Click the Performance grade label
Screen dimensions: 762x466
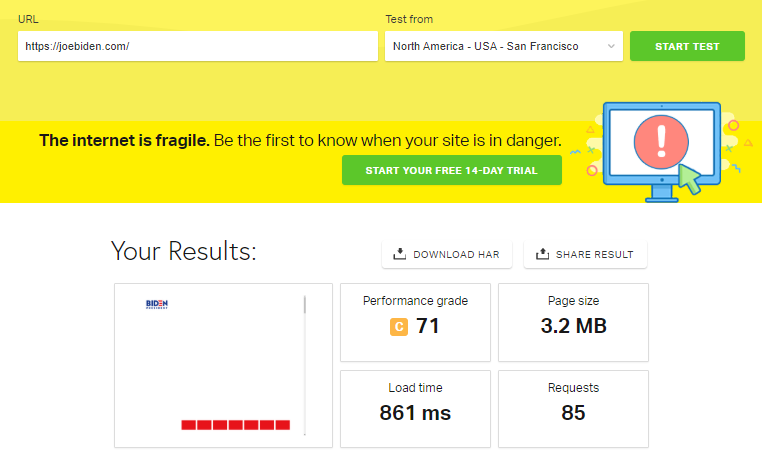coord(416,301)
